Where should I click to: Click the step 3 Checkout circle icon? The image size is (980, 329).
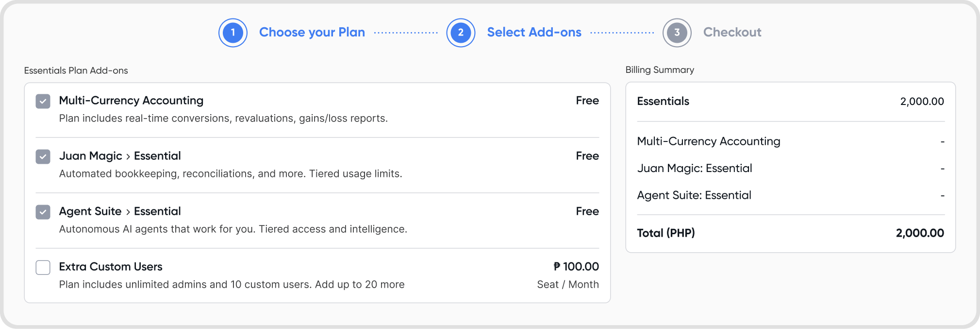(677, 33)
